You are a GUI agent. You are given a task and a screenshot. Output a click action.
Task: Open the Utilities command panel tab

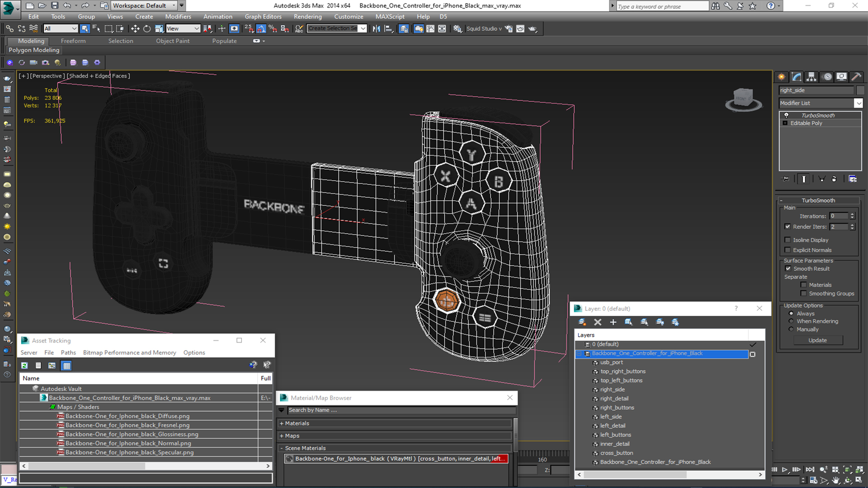[x=856, y=77]
